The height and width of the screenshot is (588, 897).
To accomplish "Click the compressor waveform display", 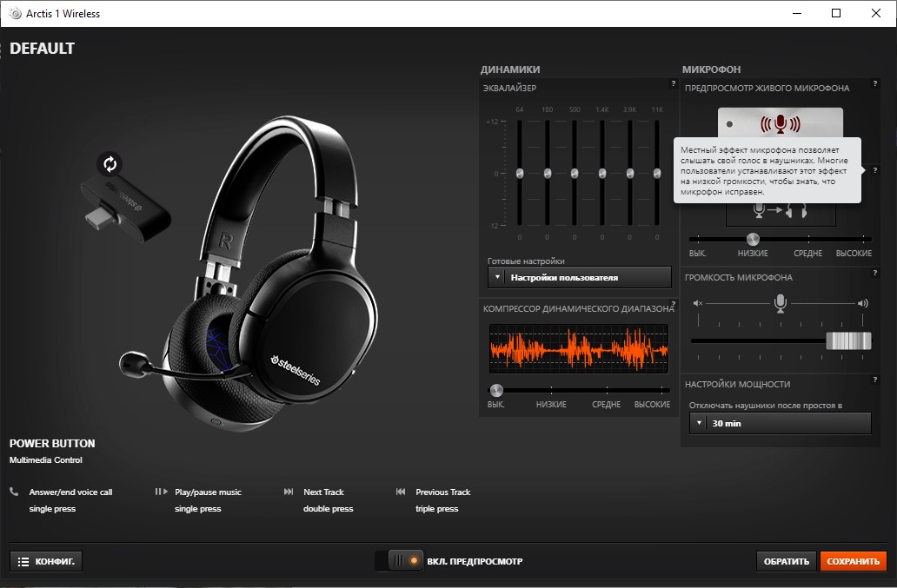I will click(578, 348).
